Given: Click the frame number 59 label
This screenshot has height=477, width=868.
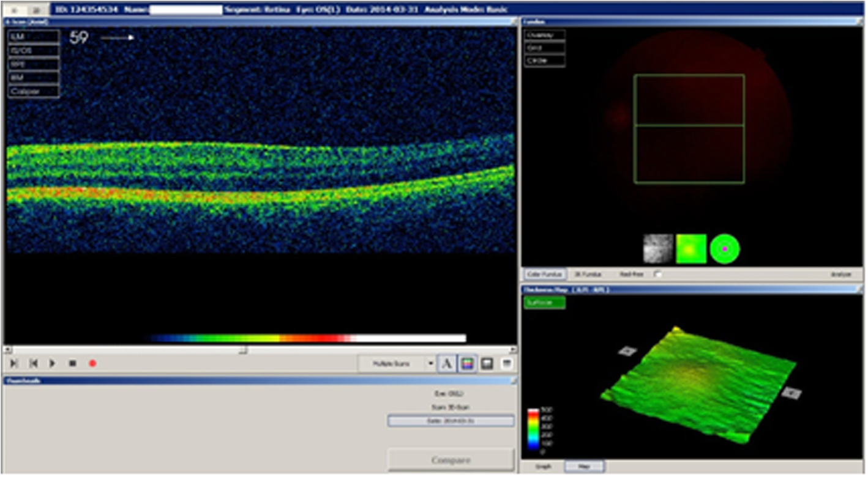Looking at the screenshot, I should click(x=79, y=38).
